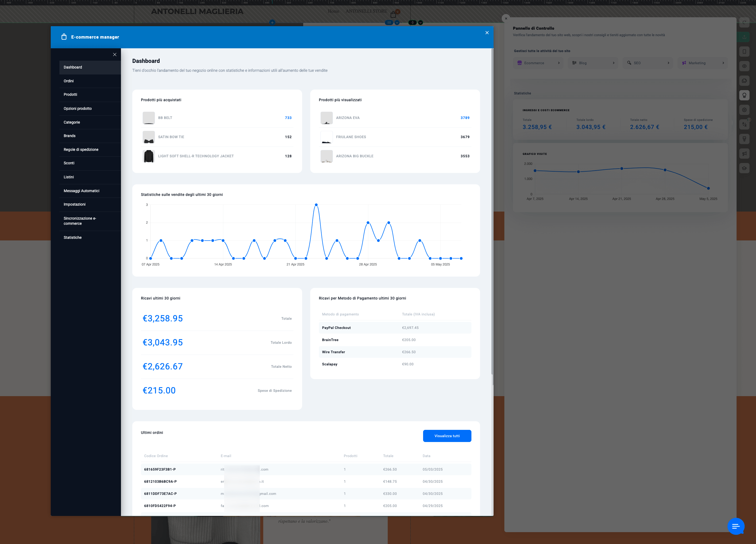This screenshot has width=756, height=544.
Task: Click order code 6811DDF73E7AC-P
Action: (x=160, y=494)
